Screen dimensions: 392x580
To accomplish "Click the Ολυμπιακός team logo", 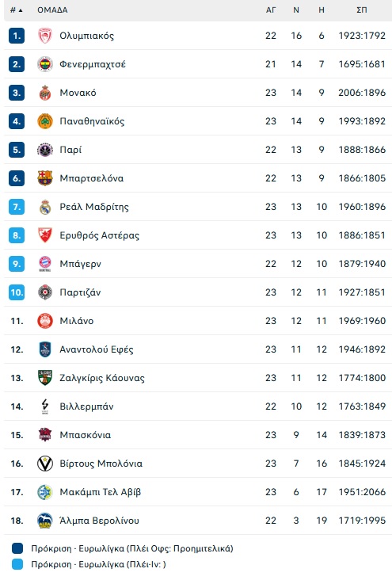I will click(x=45, y=36).
